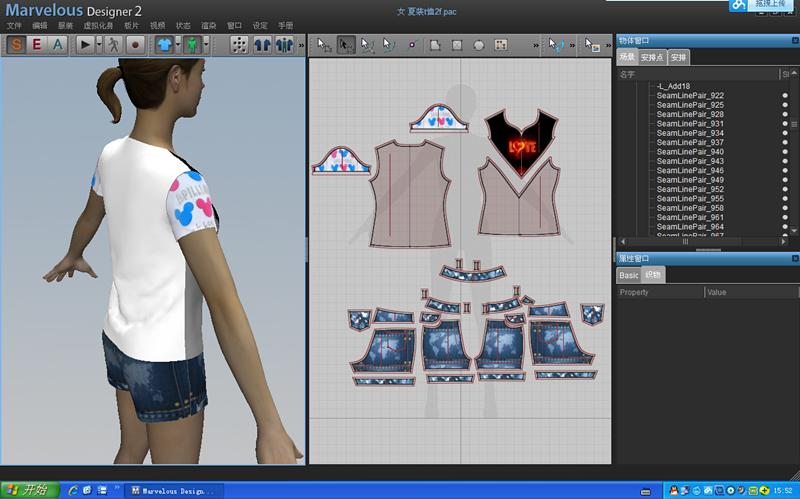The height and width of the screenshot is (499, 800).
Task: Click the green avatar display icon
Action: [191, 45]
